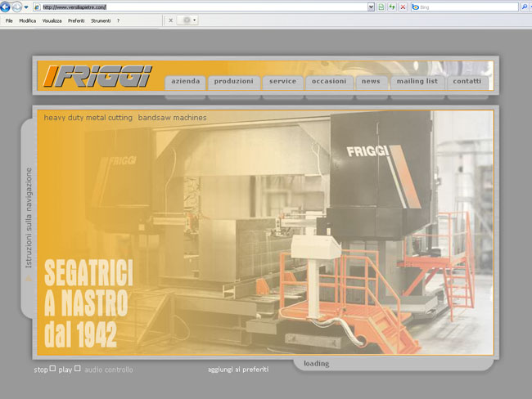Click the browser Forward arrow button
532x399 pixels.
[x=16, y=7]
